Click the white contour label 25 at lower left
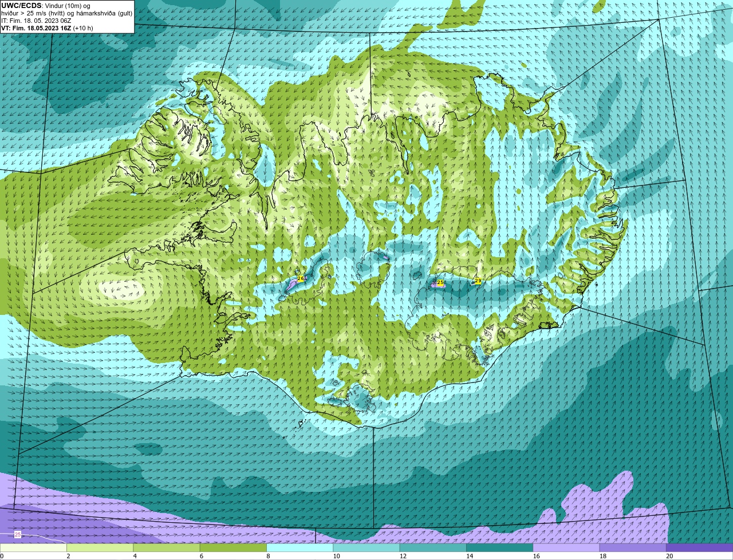Screen dimensions: 733x560 tap(18, 534)
